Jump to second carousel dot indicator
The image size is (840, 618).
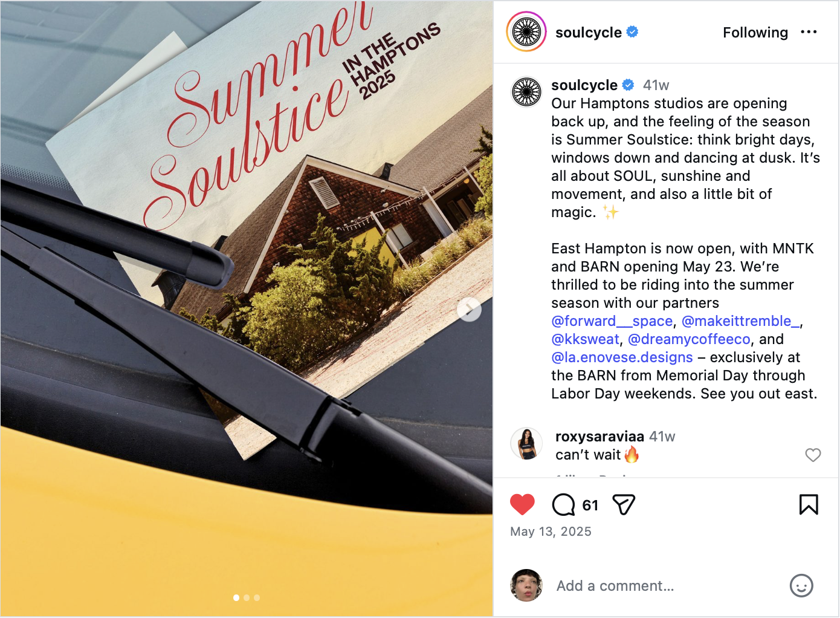tap(247, 597)
